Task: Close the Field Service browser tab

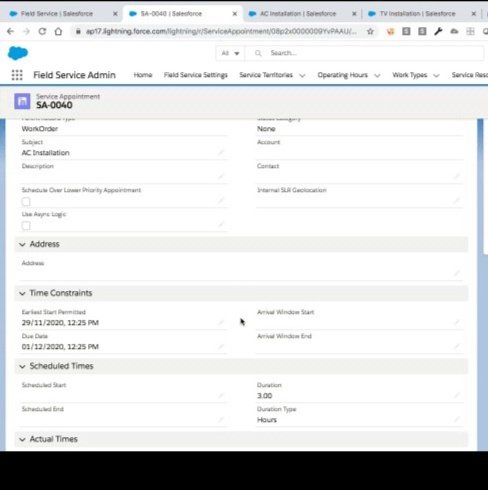Action: pos(115,14)
